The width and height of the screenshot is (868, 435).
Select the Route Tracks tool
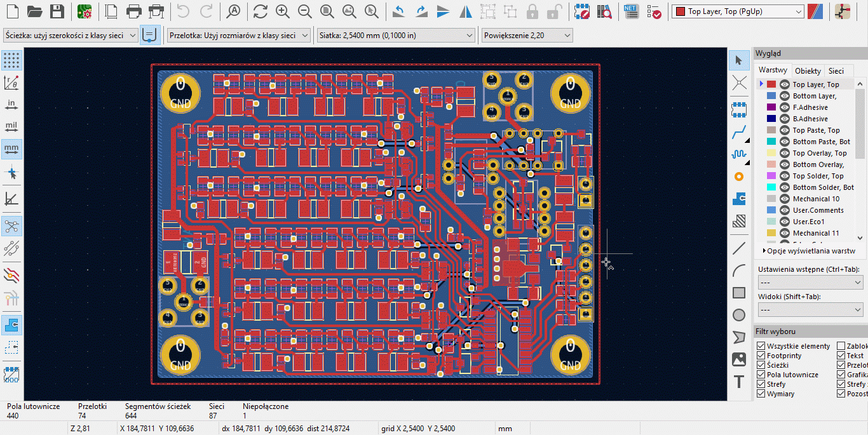point(738,132)
